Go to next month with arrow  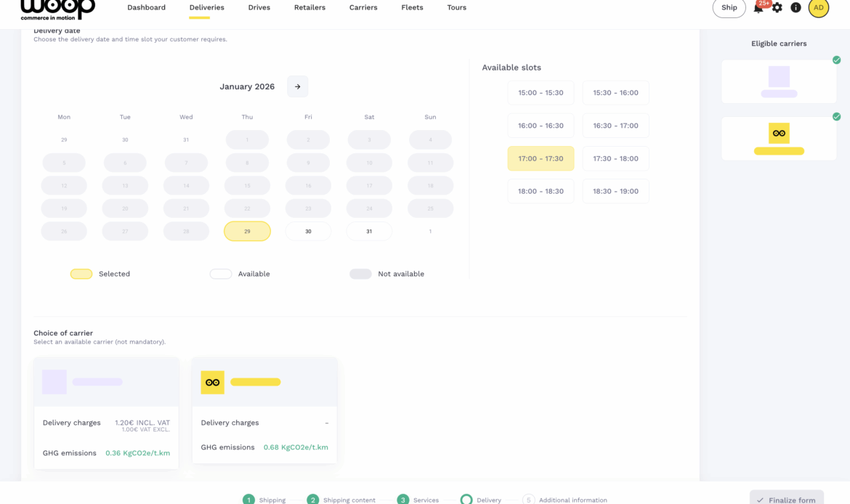pyautogui.click(x=297, y=86)
